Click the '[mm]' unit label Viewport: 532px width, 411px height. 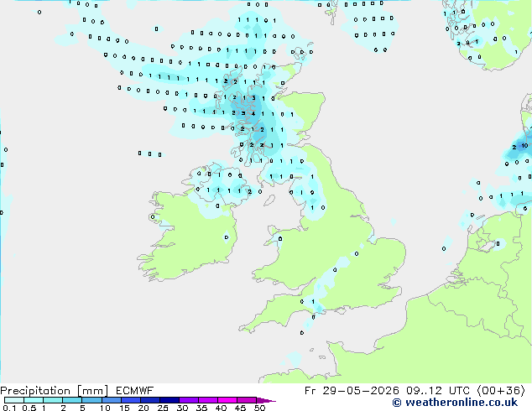tap(92, 391)
